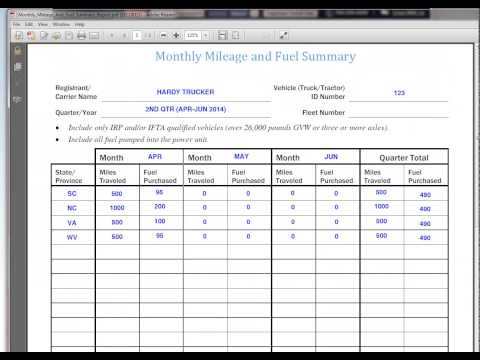
Task: Open the File menu
Action: click(17, 24)
